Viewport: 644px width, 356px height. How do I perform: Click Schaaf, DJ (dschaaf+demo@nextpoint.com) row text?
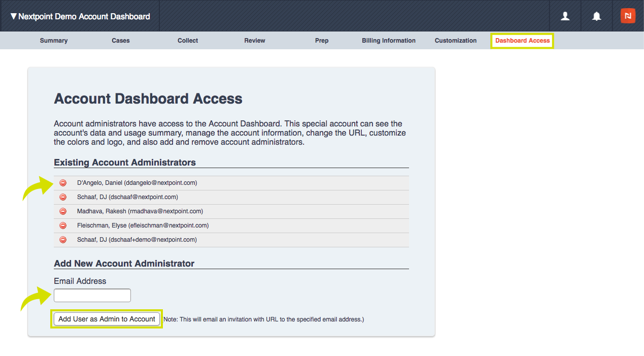pyautogui.click(x=137, y=240)
